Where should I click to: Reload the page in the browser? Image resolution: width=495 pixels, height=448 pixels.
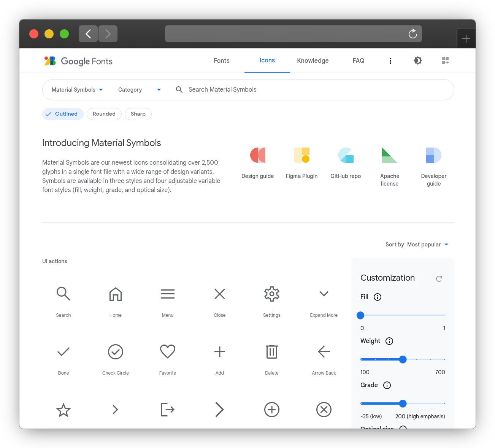413,34
